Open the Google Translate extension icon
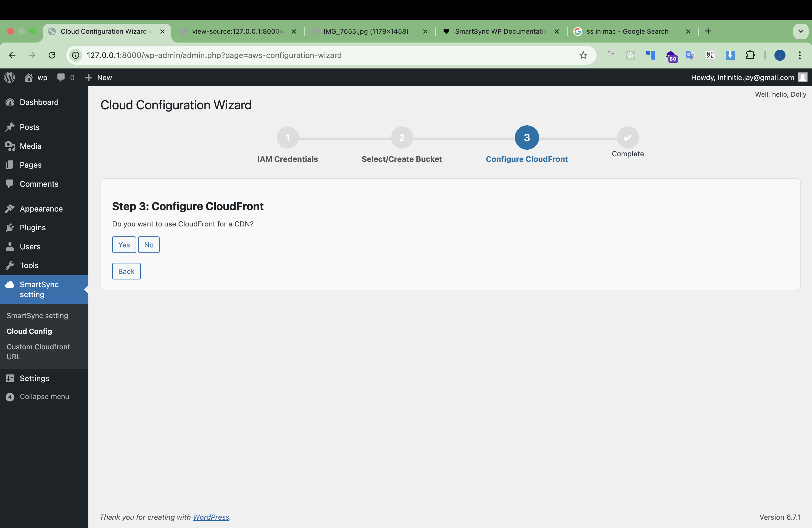Image resolution: width=812 pixels, height=528 pixels. (x=690, y=55)
